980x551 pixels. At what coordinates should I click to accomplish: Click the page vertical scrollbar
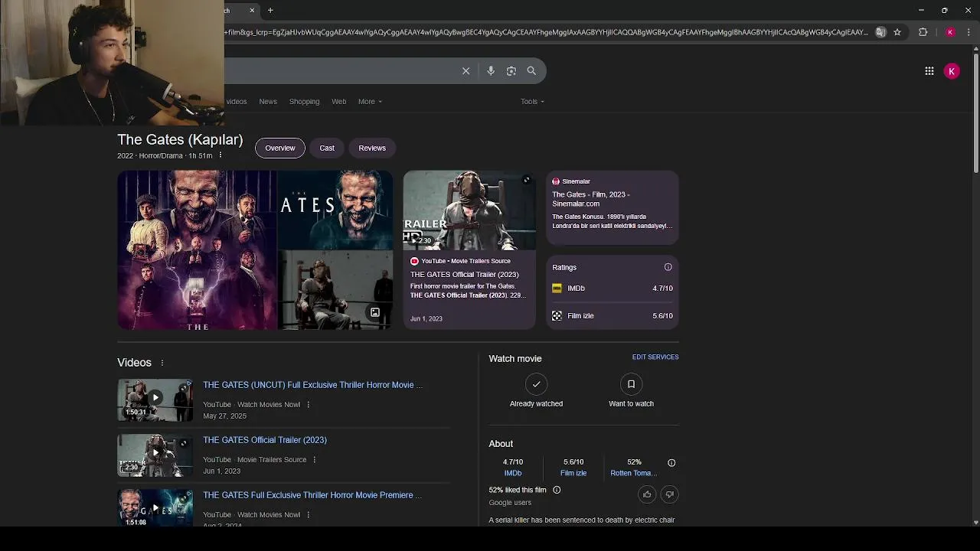976,114
